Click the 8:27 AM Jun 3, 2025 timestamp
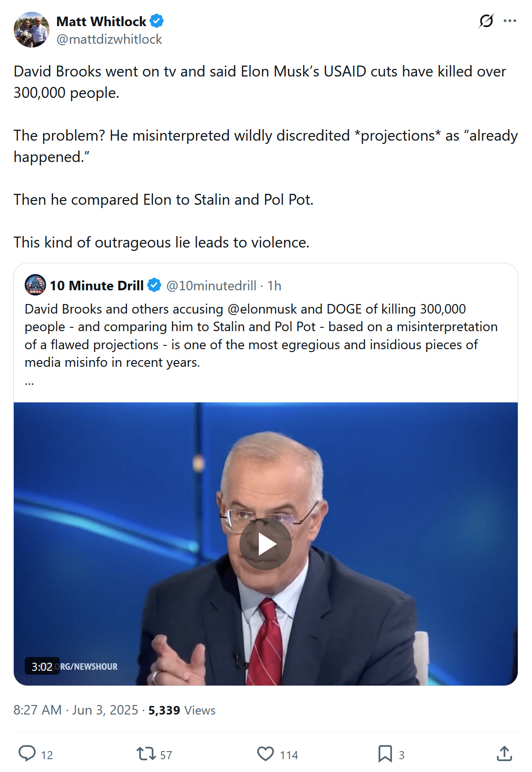Image resolution: width=532 pixels, height=772 pixels. pyautogui.click(x=76, y=710)
